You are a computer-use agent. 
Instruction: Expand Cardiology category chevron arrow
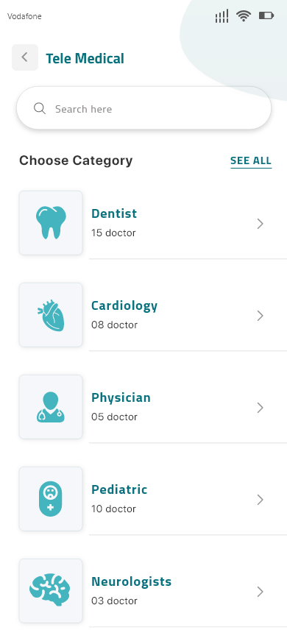coord(260,316)
